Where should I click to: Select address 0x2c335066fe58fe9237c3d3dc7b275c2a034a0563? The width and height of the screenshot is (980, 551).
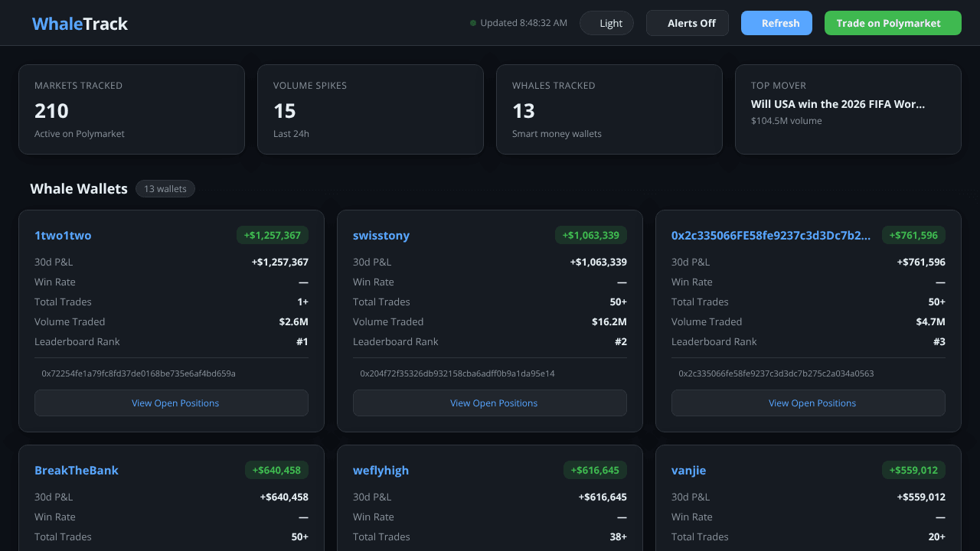pyautogui.click(x=776, y=373)
